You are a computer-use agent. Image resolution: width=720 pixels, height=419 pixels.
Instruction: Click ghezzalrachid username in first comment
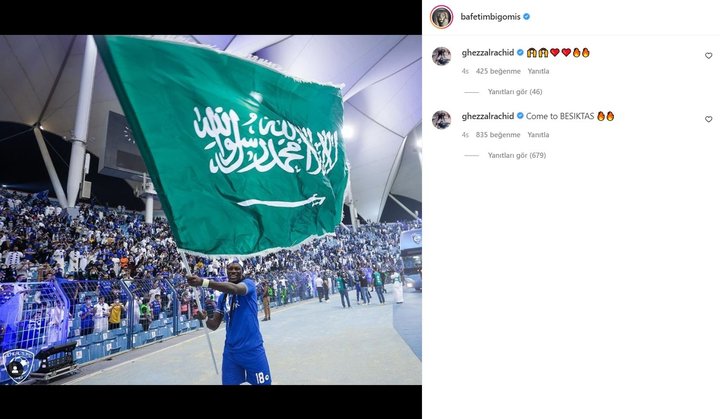tap(488, 53)
